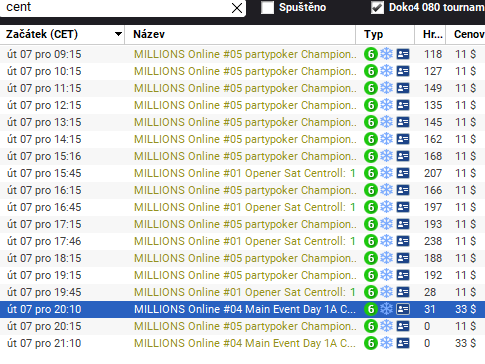
Task: Click 6-max icon in 16:45 row
Action: pyautogui.click(x=371, y=207)
